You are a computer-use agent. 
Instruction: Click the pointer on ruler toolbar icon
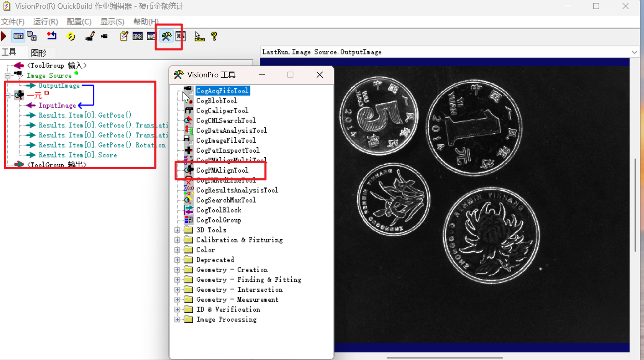click(199, 36)
